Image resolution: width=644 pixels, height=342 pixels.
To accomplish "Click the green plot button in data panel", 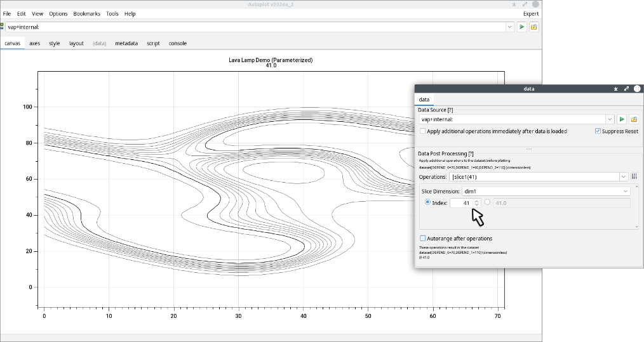I will coord(622,119).
